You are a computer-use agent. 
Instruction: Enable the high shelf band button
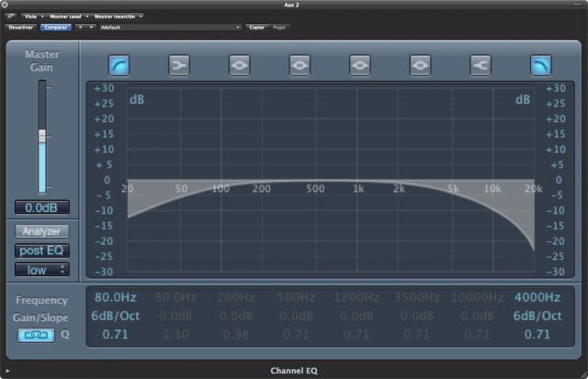481,65
